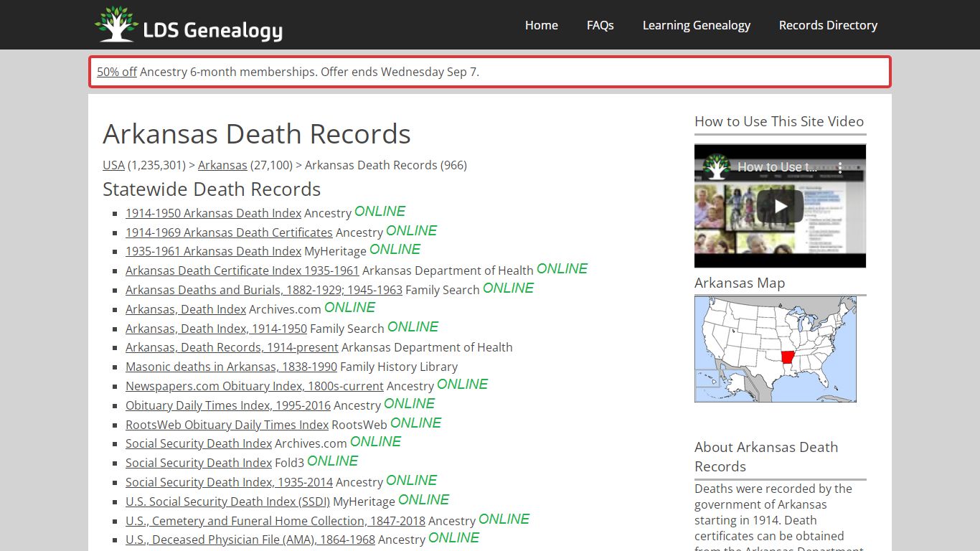Click 'Arkansas Department of Health' text after 1914-present
This screenshot has height=551, width=980.
pyautogui.click(x=427, y=347)
